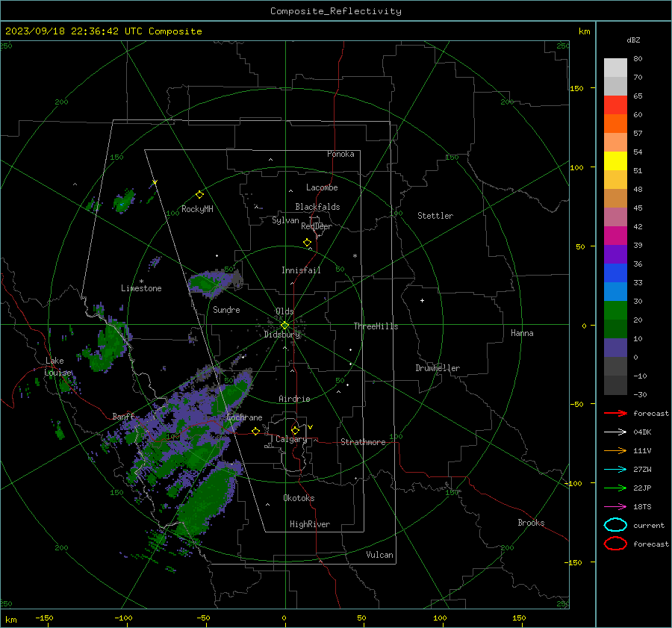Screen dimensions: 672x628
Task: Click the yellow diamond marker above Calgary
Action: click(x=295, y=430)
